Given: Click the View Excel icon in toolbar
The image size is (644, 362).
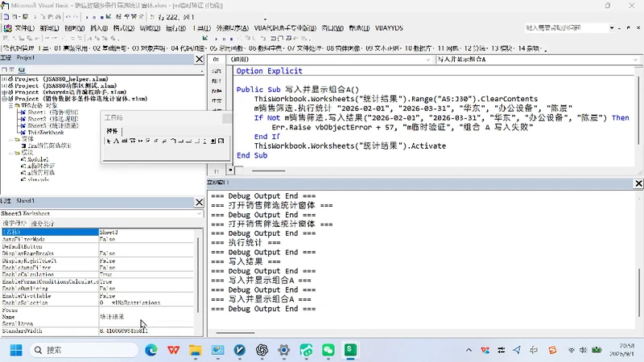Looking at the screenshot, I should tap(6, 17).
